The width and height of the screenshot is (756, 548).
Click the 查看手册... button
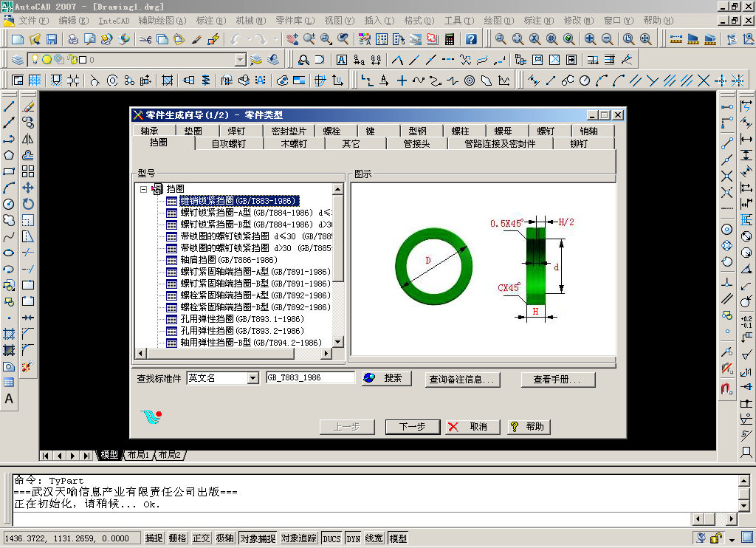[x=558, y=380]
